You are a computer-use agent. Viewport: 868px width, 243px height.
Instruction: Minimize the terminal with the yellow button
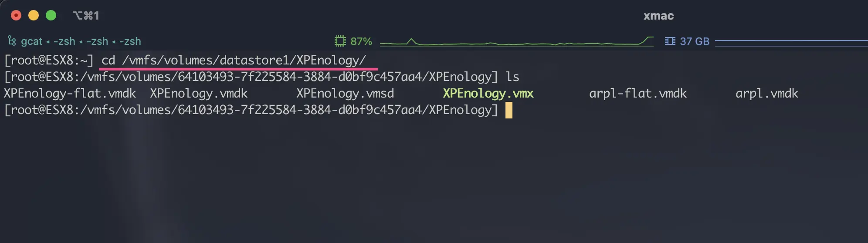tap(34, 16)
